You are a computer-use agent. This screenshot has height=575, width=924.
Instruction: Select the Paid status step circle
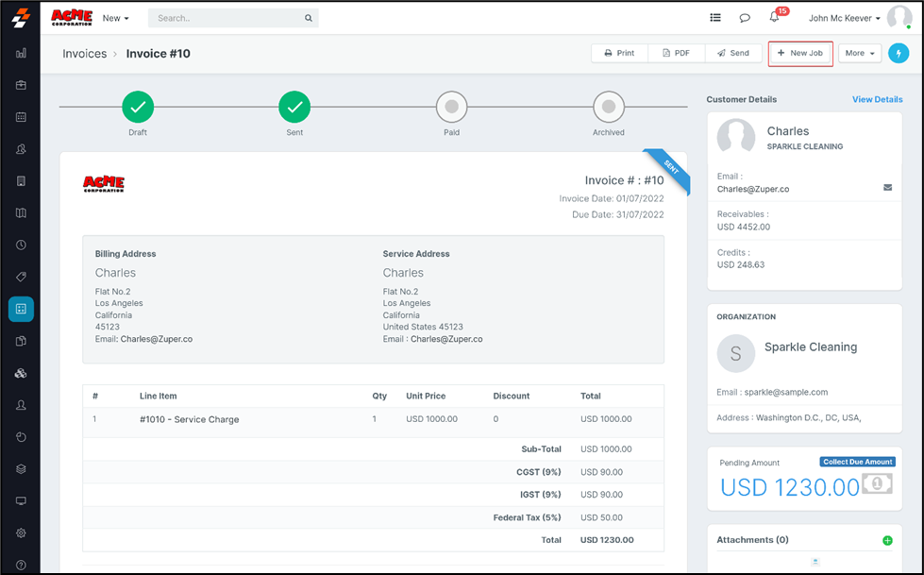tap(451, 108)
